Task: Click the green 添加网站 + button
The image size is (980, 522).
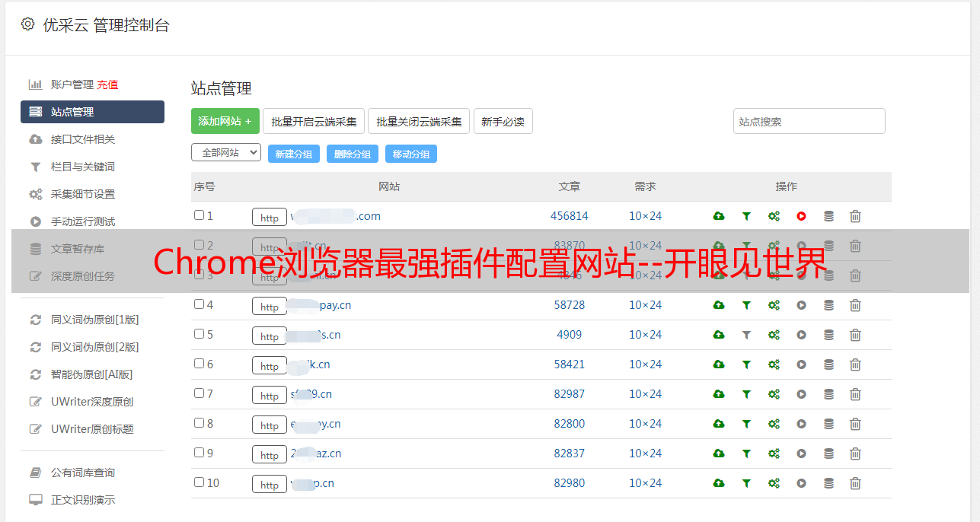Action: point(225,121)
